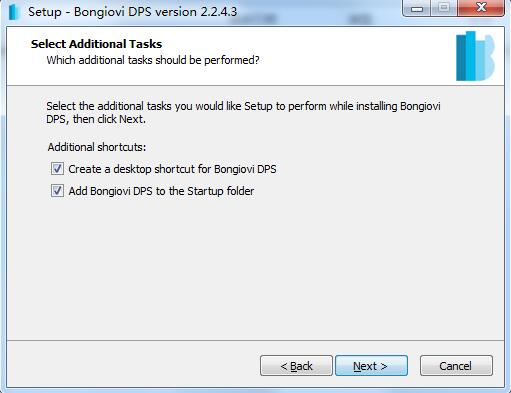
Task: Click the 'Setup - Bongiovi DPS version 2.2.4.3' title
Action: (x=132, y=12)
